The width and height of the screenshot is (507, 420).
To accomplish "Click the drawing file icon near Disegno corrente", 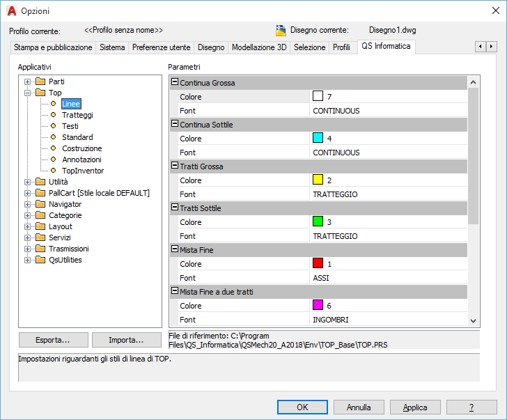I will (x=281, y=31).
